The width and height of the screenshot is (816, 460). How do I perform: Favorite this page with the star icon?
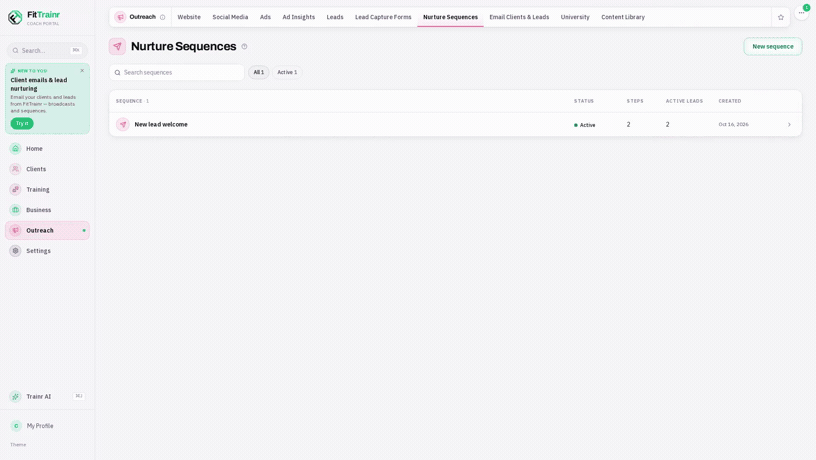click(x=781, y=17)
